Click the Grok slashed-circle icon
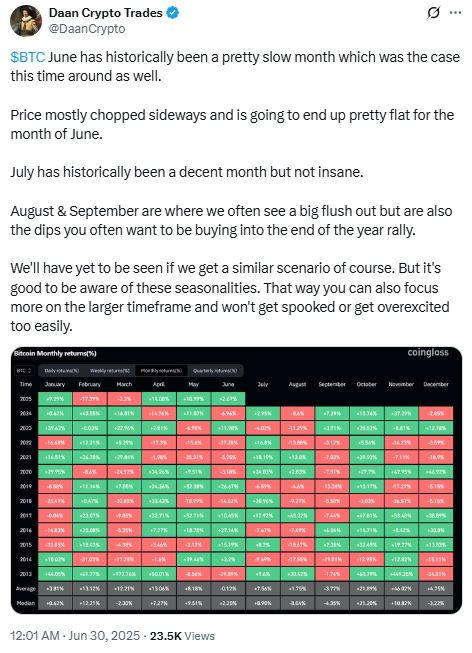The height and width of the screenshot is (653, 472). coord(433,13)
